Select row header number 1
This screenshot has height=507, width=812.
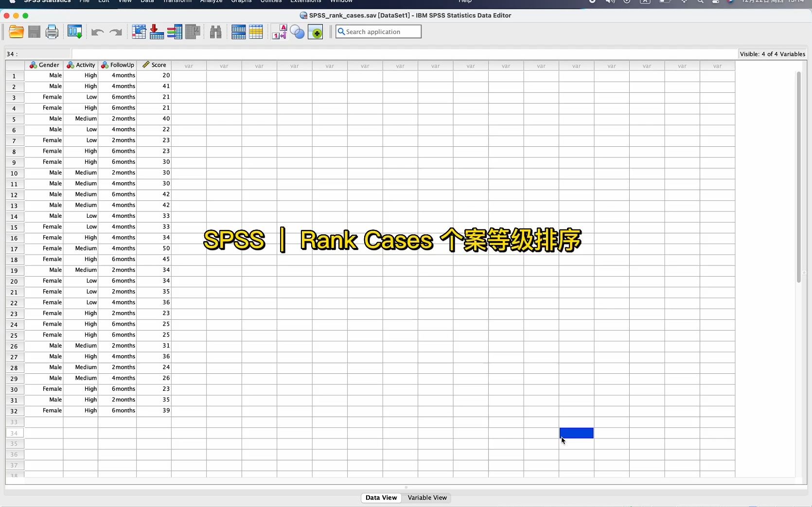pos(14,76)
